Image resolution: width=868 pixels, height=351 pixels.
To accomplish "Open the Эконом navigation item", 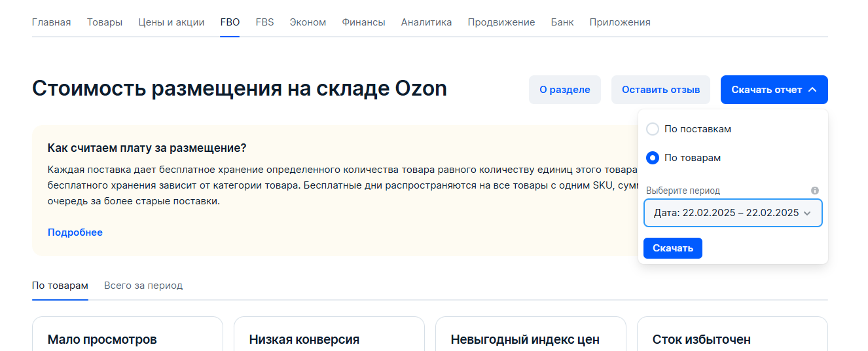I will [308, 22].
